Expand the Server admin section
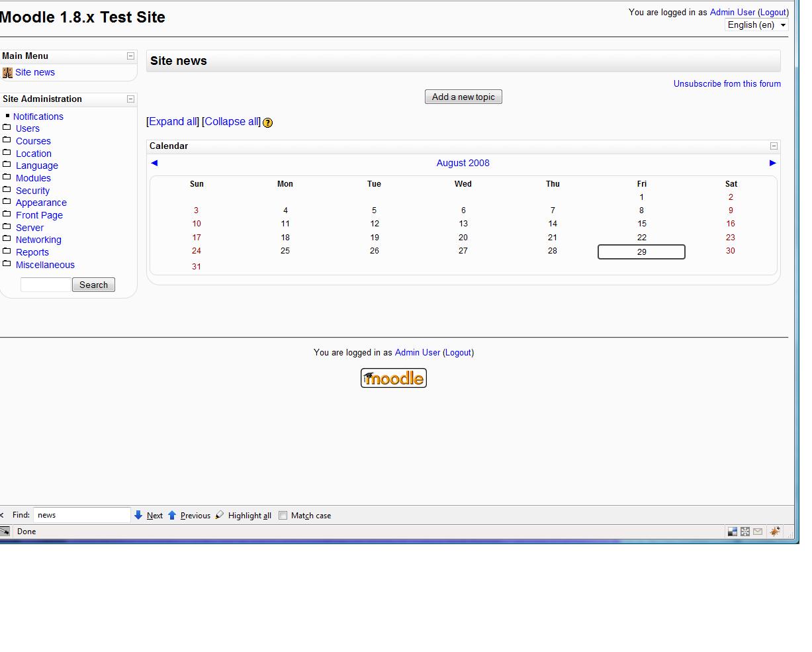The image size is (812, 652). click(30, 228)
